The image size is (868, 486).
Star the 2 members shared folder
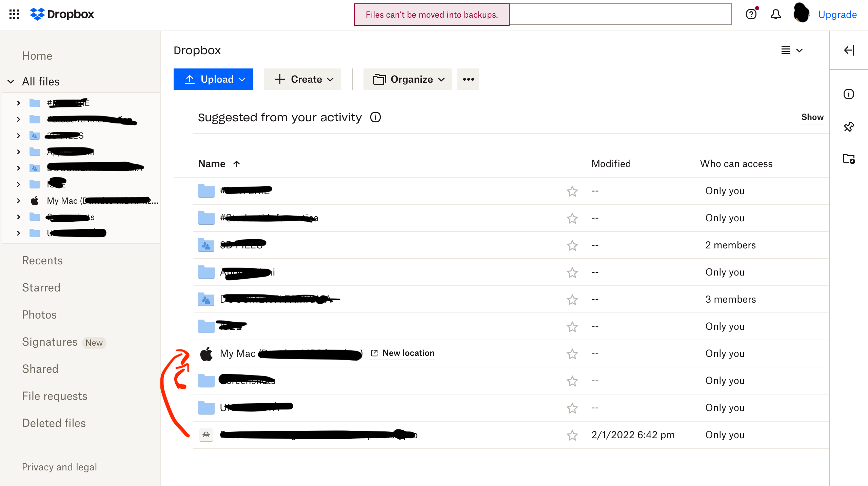click(x=572, y=245)
